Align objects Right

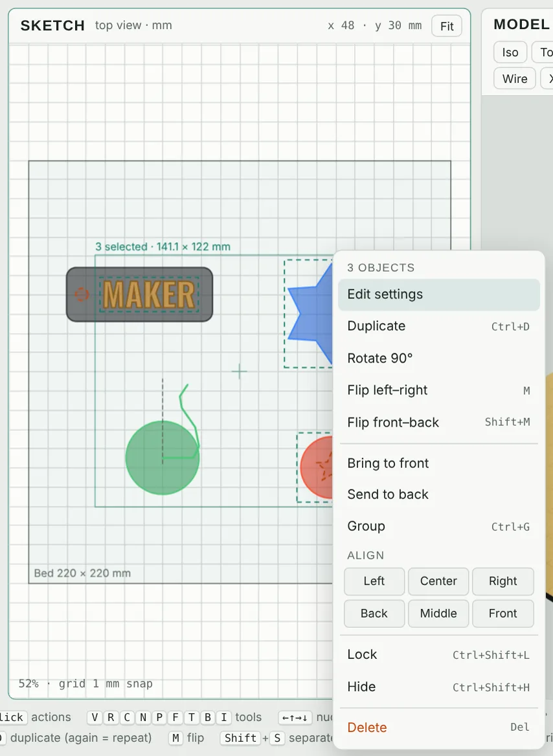pyautogui.click(x=502, y=581)
